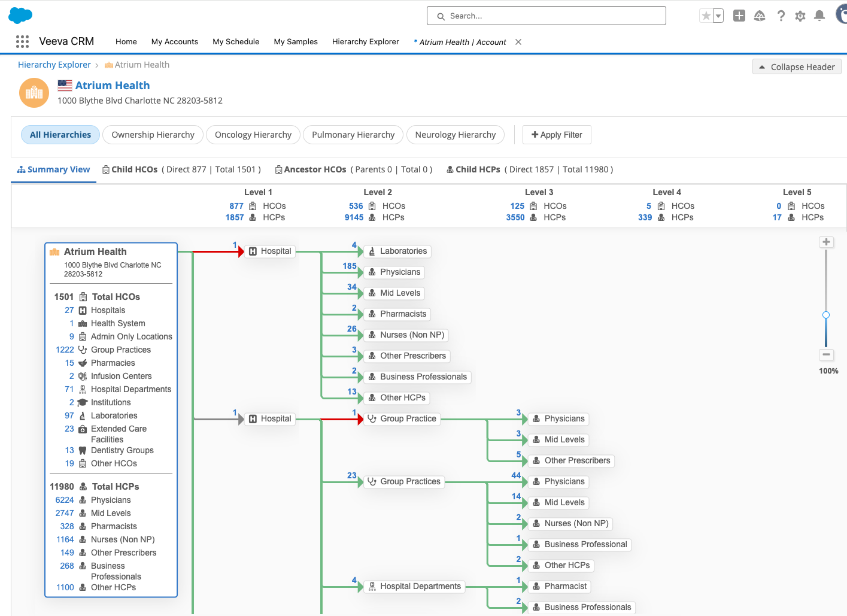Click the Salesforce cloud logo
This screenshot has height=616, width=847.
[20, 16]
